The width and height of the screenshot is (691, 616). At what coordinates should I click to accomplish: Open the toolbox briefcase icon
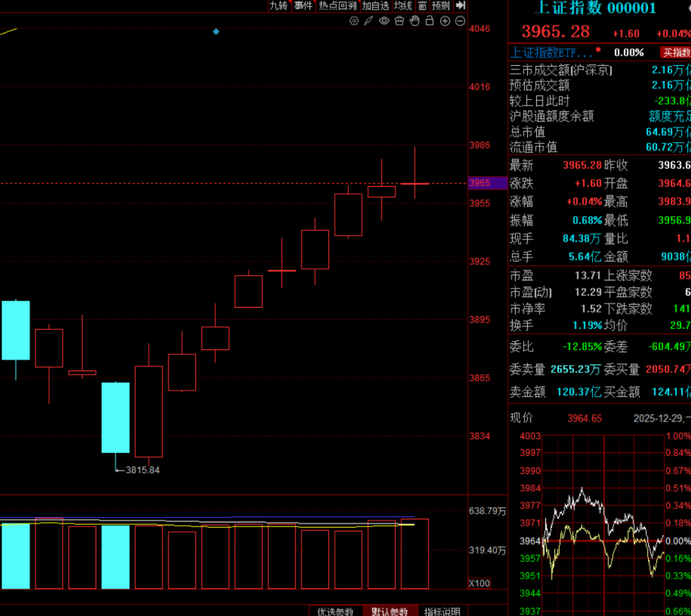click(x=399, y=21)
